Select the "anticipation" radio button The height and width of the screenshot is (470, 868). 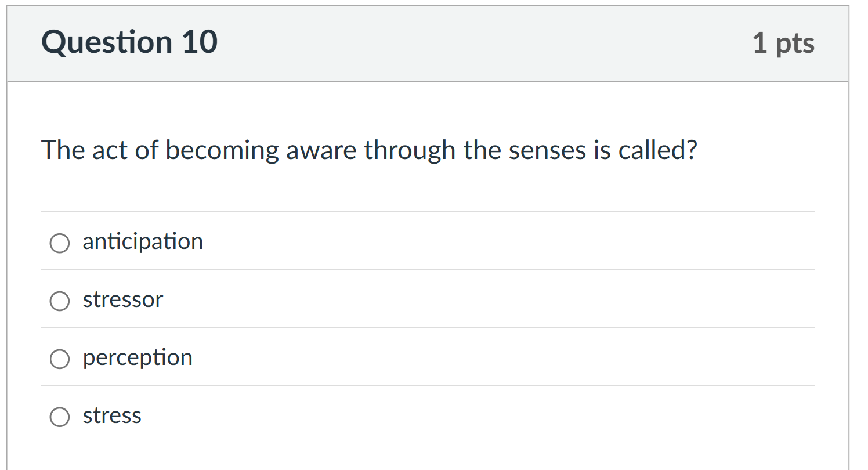coord(60,243)
